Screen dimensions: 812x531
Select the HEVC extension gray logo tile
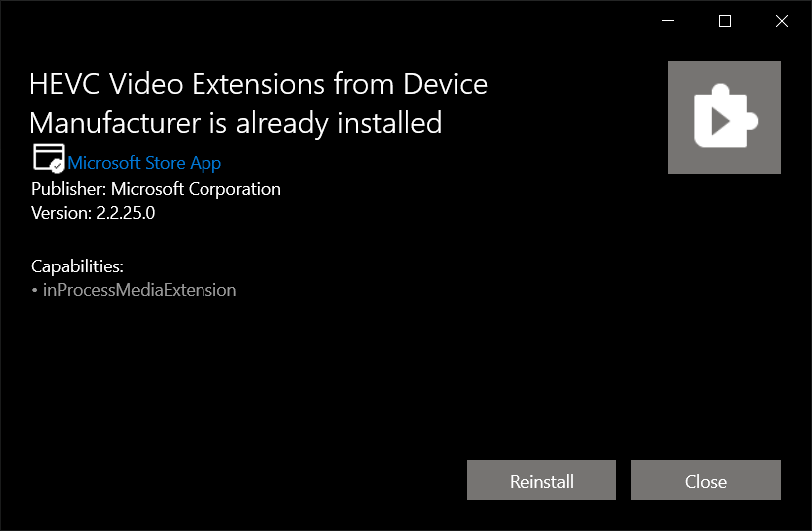tap(724, 117)
